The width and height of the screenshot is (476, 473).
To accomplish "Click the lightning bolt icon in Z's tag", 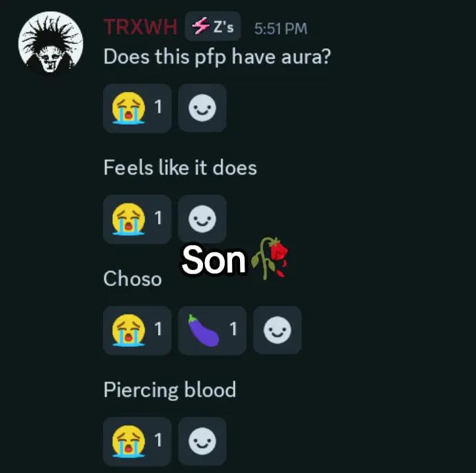I will pos(200,26).
